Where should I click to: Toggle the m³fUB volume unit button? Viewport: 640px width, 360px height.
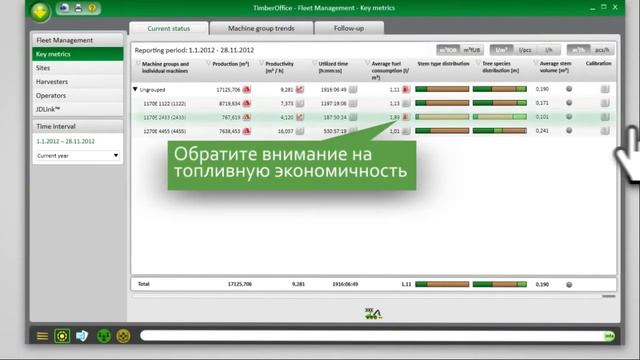point(471,50)
